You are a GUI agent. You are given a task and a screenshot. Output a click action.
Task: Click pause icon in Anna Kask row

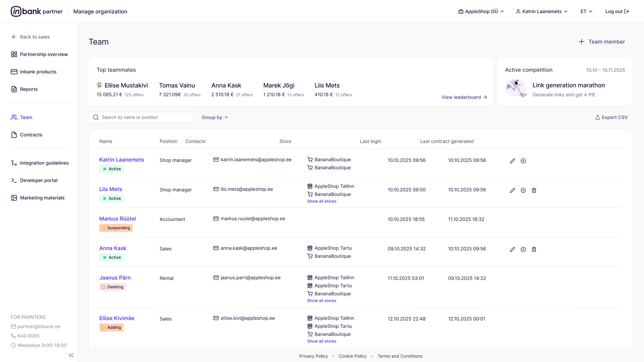point(523,249)
